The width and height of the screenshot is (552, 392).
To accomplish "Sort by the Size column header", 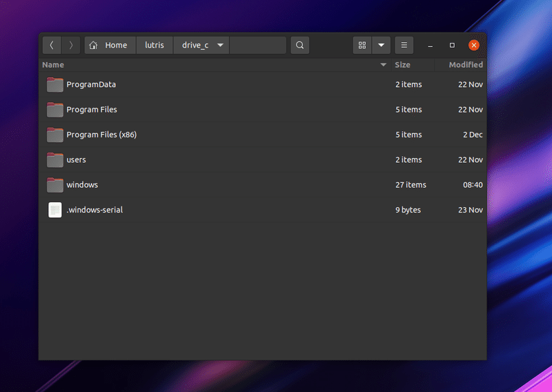I will point(413,65).
